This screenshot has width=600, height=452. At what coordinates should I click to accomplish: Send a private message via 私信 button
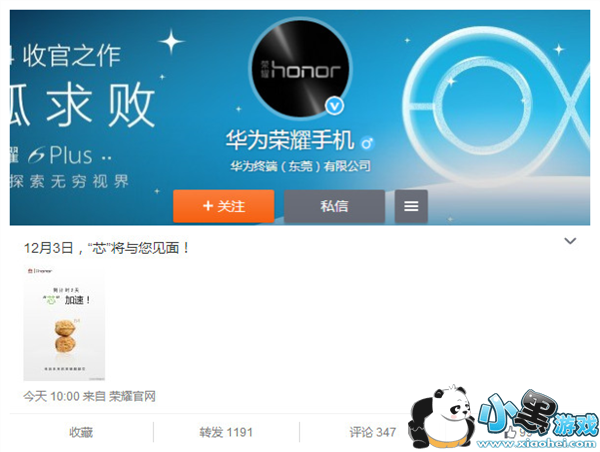click(x=334, y=206)
